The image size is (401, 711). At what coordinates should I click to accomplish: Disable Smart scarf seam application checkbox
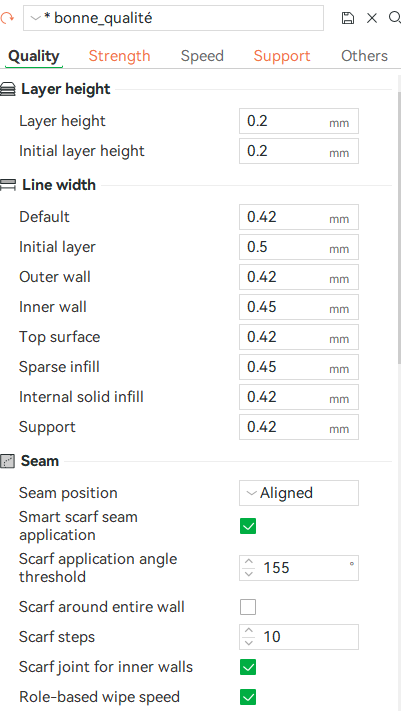click(248, 526)
